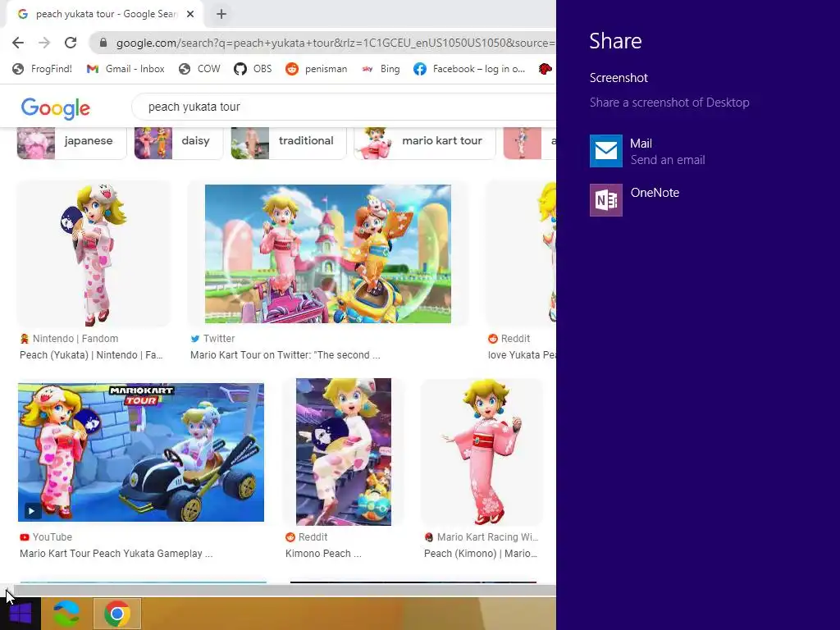Click the 'Peach (Yukata) | Nintendo' caption

point(91,355)
